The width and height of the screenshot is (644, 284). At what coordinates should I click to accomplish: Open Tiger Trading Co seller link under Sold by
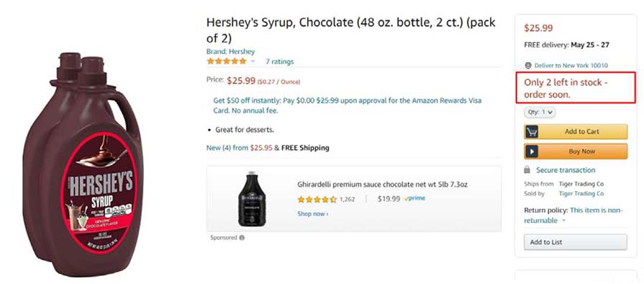click(581, 193)
